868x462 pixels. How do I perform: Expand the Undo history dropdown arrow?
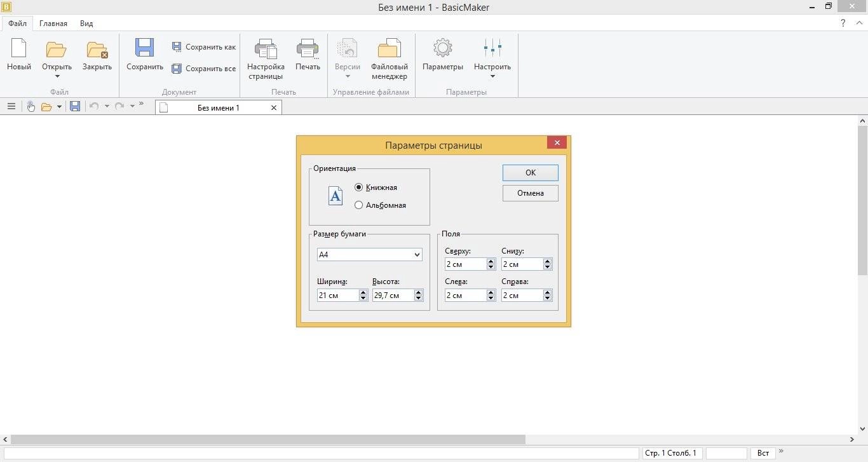[107, 107]
